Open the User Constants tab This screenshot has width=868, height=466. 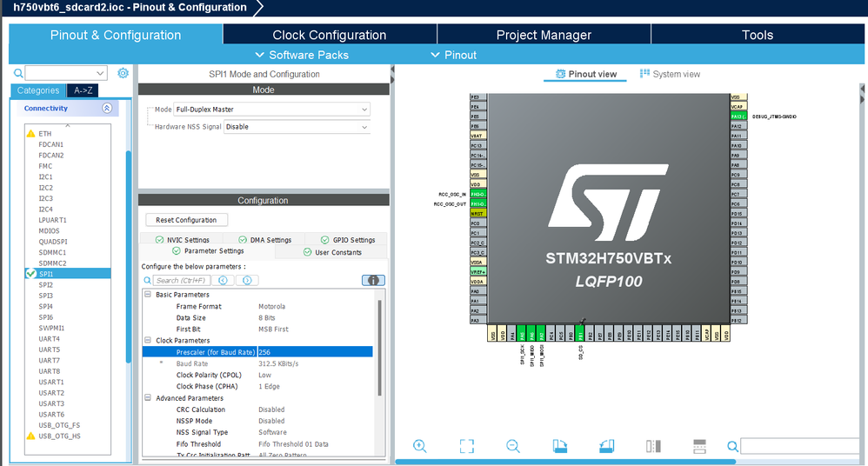click(x=332, y=252)
